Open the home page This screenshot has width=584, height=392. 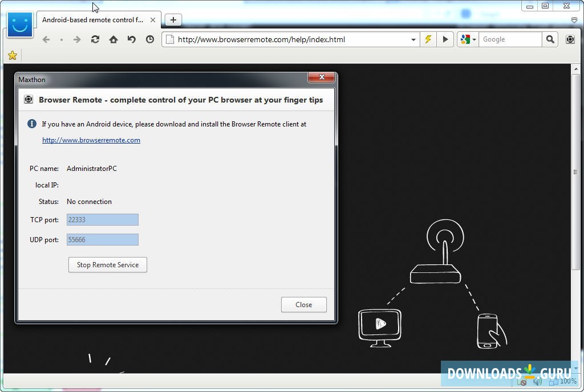pos(113,39)
